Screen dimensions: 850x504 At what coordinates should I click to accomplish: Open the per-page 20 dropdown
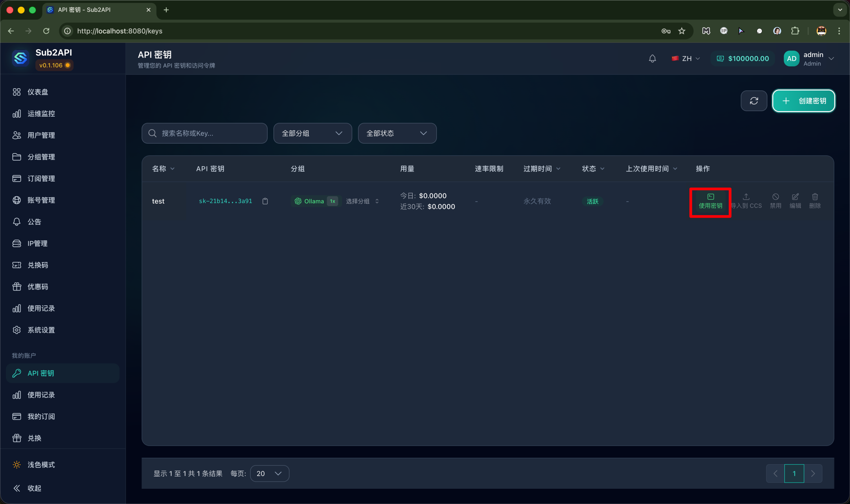[269, 473]
